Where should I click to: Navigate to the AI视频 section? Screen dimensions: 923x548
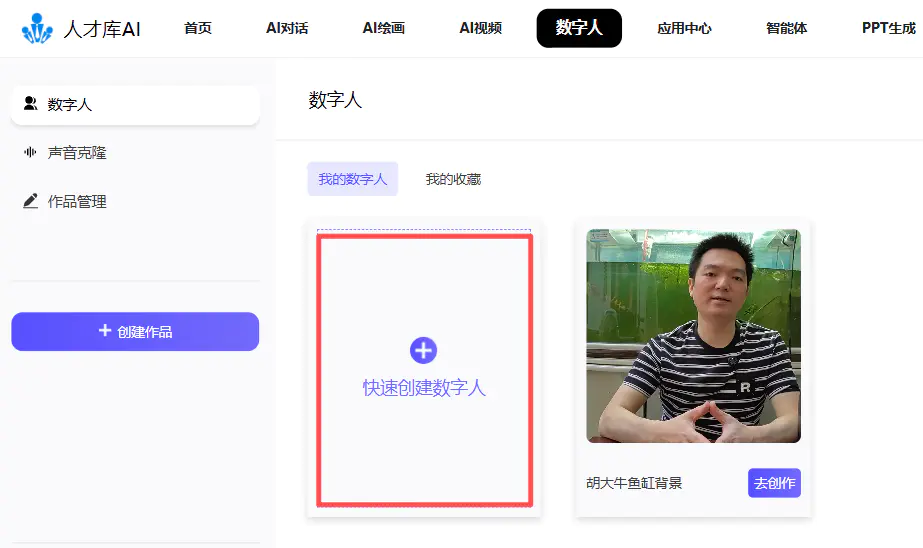480,28
